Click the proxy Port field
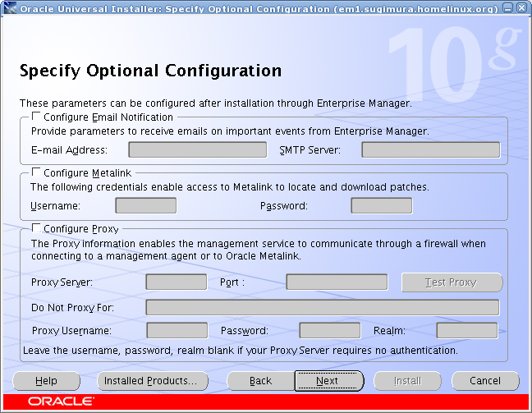This screenshot has height=413, width=532. coord(337,282)
